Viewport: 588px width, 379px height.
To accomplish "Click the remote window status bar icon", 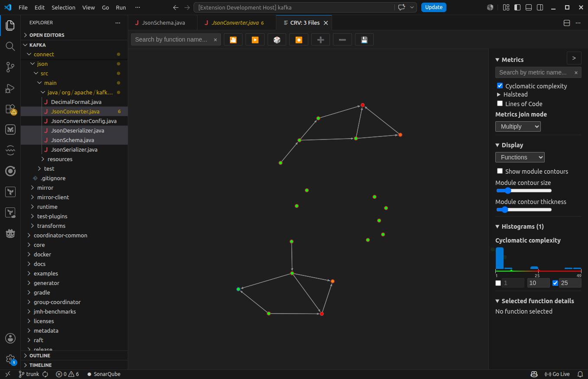I will (7, 374).
